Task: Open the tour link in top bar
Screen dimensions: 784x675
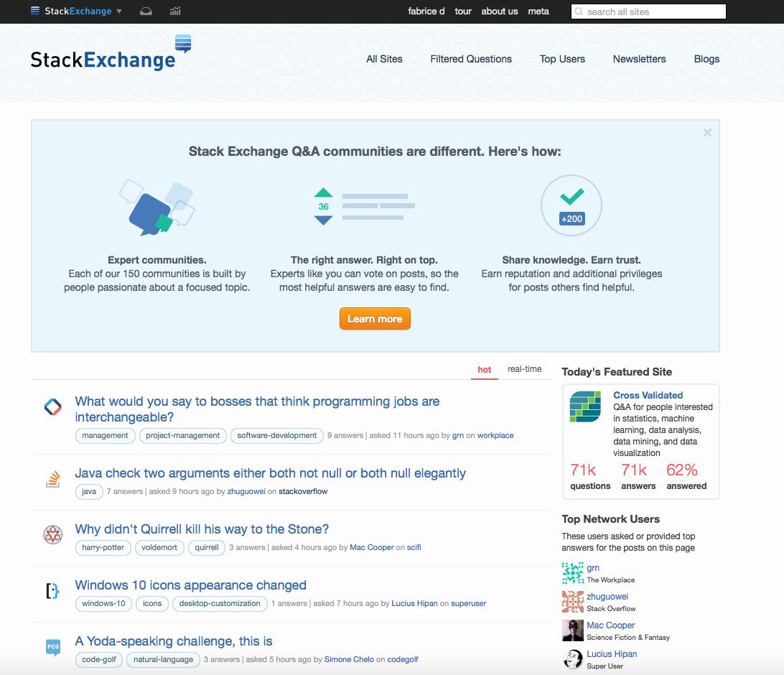Action: click(x=463, y=11)
